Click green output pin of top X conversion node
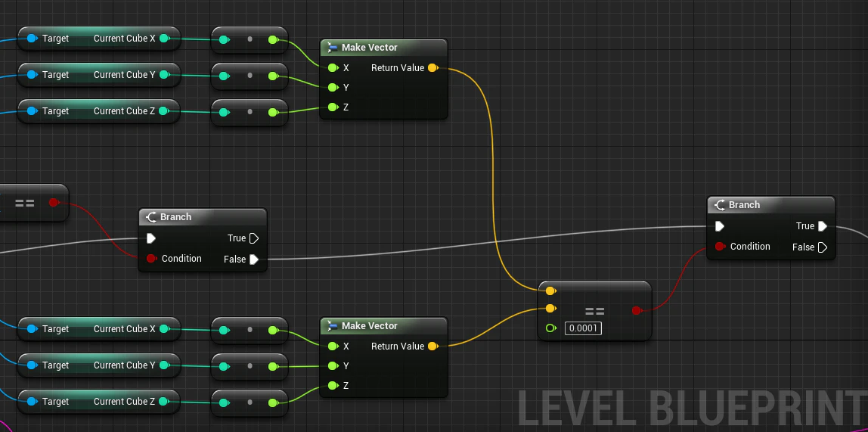This screenshot has height=432, width=868. tap(273, 40)
